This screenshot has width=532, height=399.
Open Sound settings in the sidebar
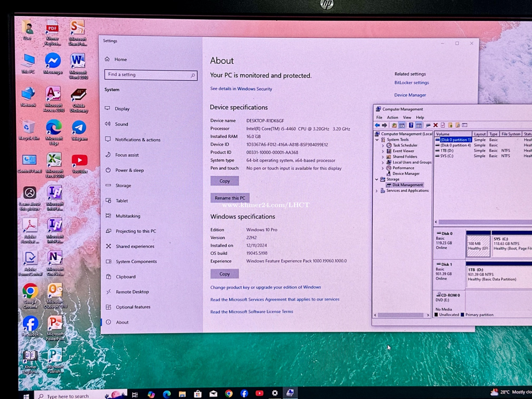tap(121, 124)
